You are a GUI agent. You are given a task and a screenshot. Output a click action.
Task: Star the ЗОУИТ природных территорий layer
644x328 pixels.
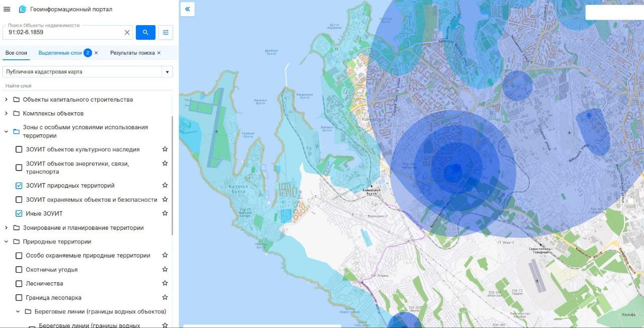pos(165,186)
